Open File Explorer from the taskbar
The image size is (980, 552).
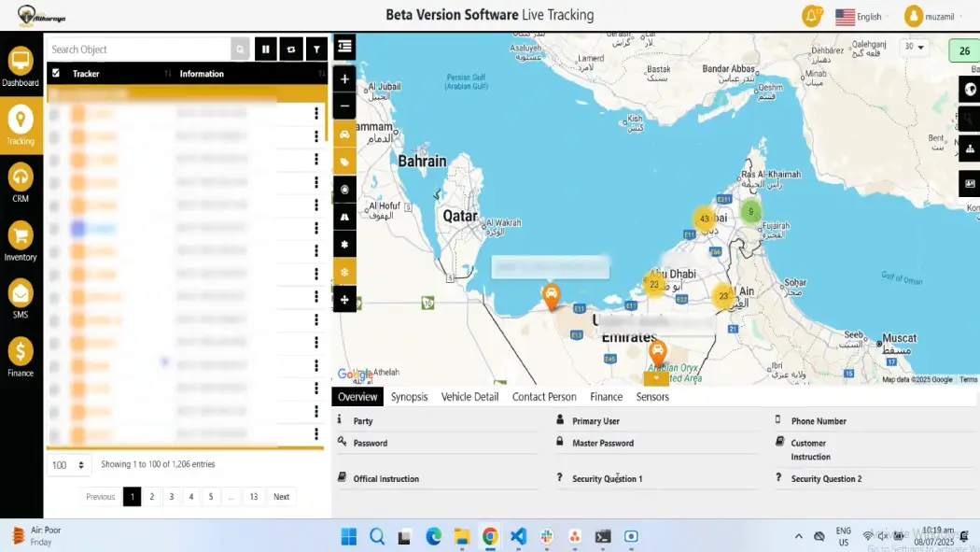click(x=462, y=536)
